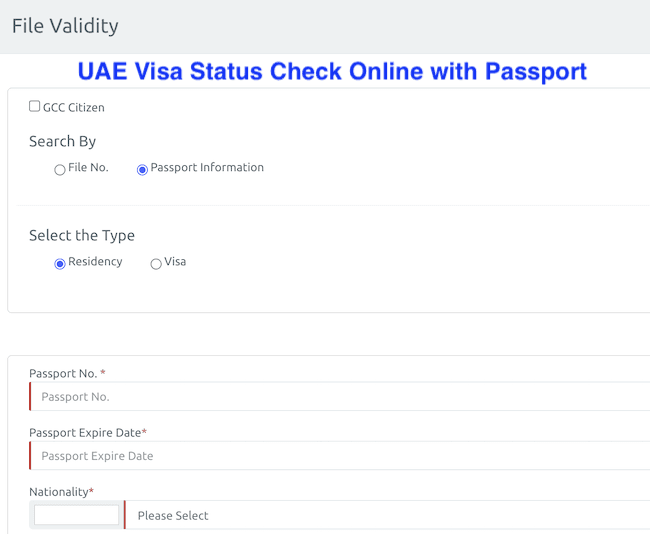Focus the Passport Expire Date input field
Viewport: 650px width, 534px height.
point(340,456)
